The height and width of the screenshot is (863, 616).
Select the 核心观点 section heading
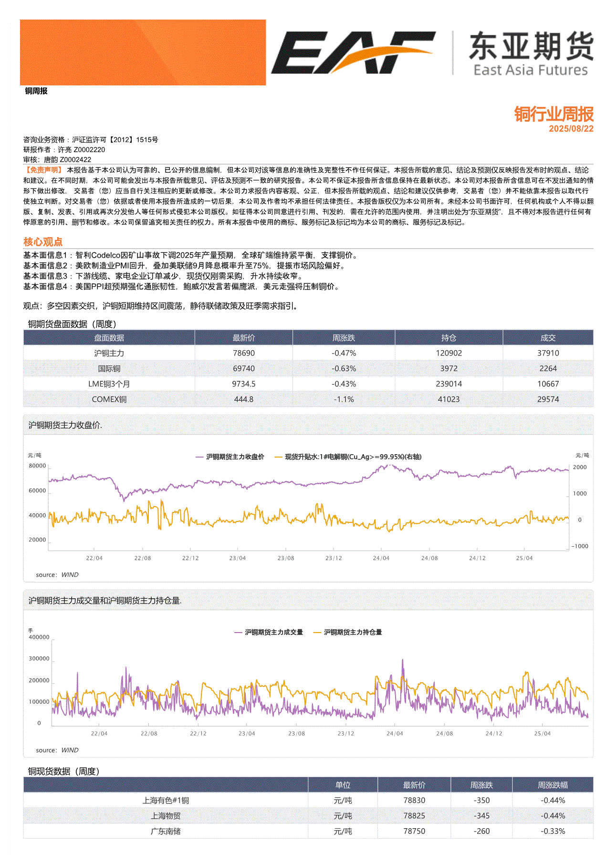pyautogui.click(x=43, y=241)
